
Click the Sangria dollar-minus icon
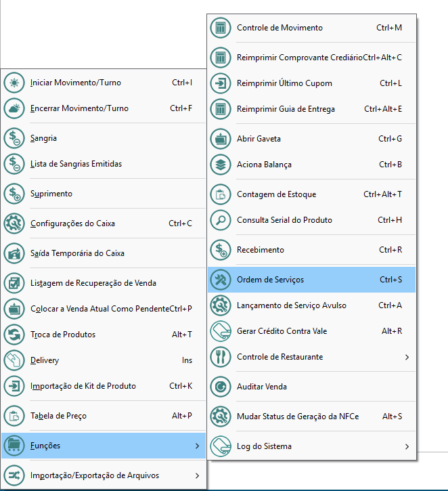click(14, 138)
